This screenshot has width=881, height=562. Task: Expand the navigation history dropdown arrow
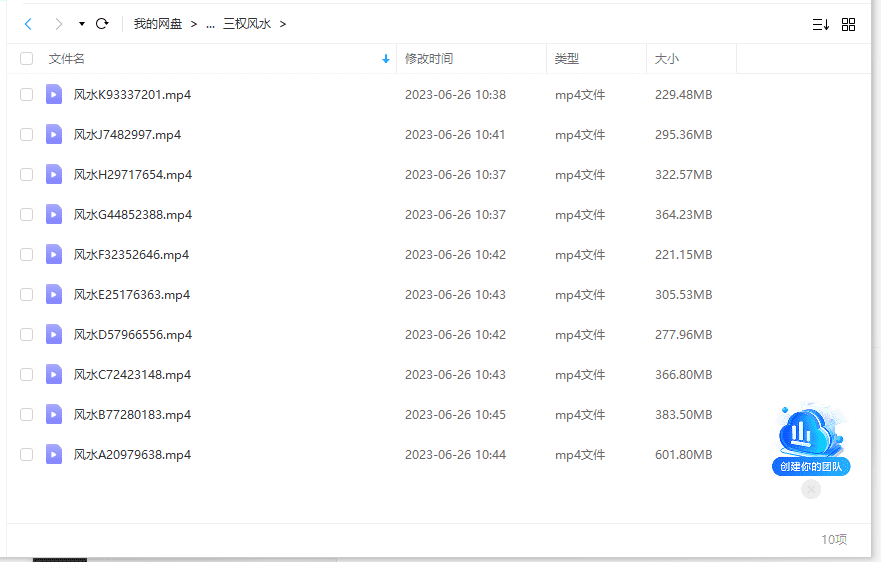81,24
